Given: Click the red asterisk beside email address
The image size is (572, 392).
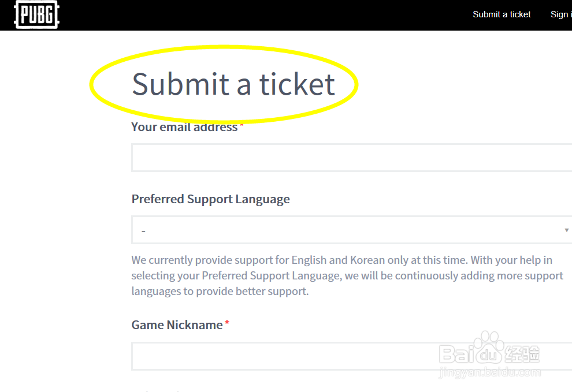Looking at the screenshot, I should pos(242,125).
